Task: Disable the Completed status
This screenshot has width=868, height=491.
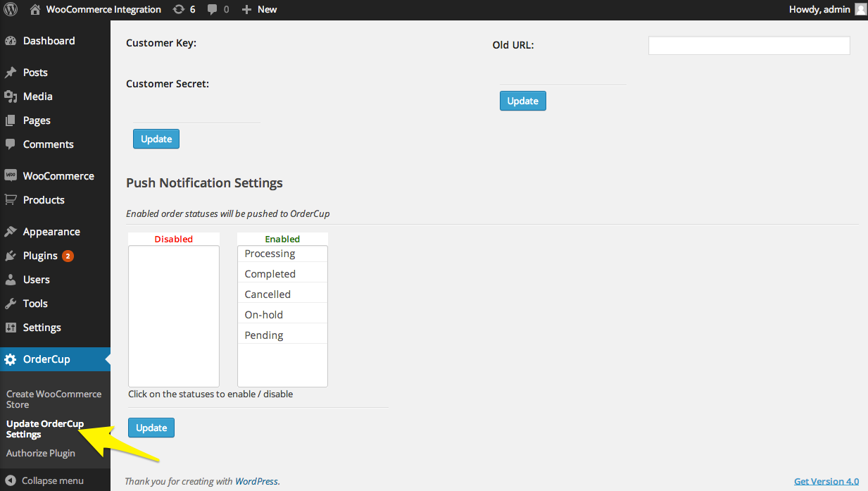Action: coord(282,274)
